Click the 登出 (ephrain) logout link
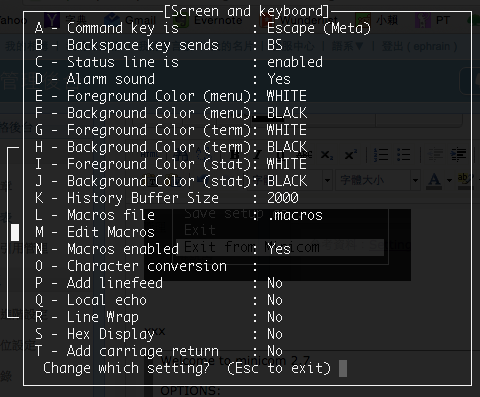The height and width of the screenshot is (397, 480). [x=419, y=46]
